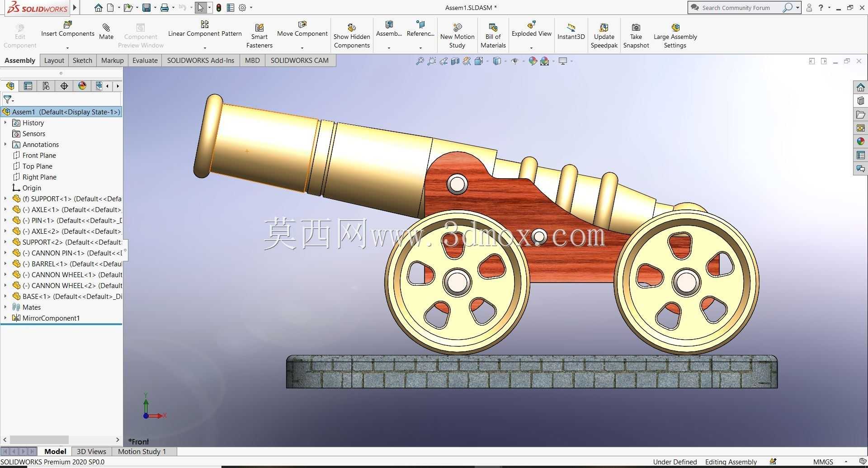Open ConfigurationManager tab icon

[46, 86]
